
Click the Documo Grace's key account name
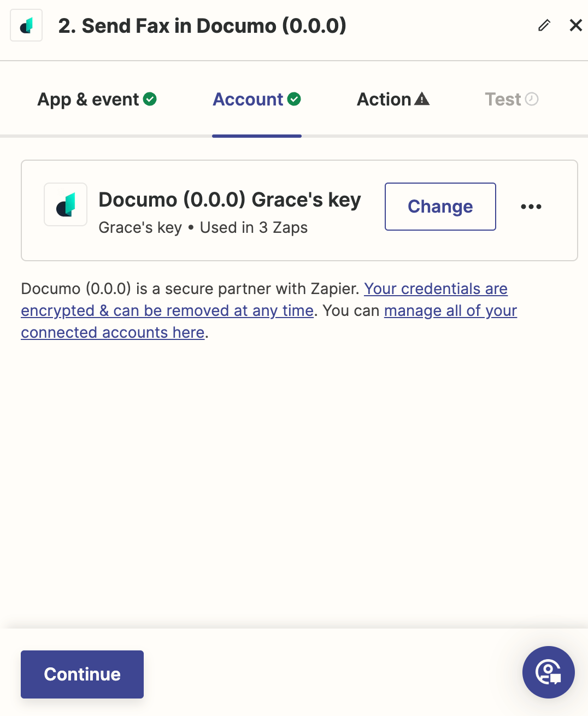pos(230,200)
